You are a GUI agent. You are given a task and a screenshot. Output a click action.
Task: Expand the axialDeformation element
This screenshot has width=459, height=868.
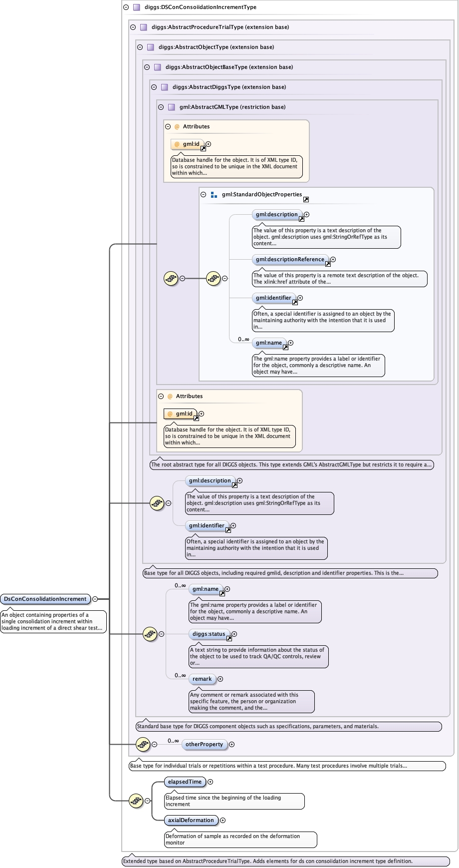[223, 820]
